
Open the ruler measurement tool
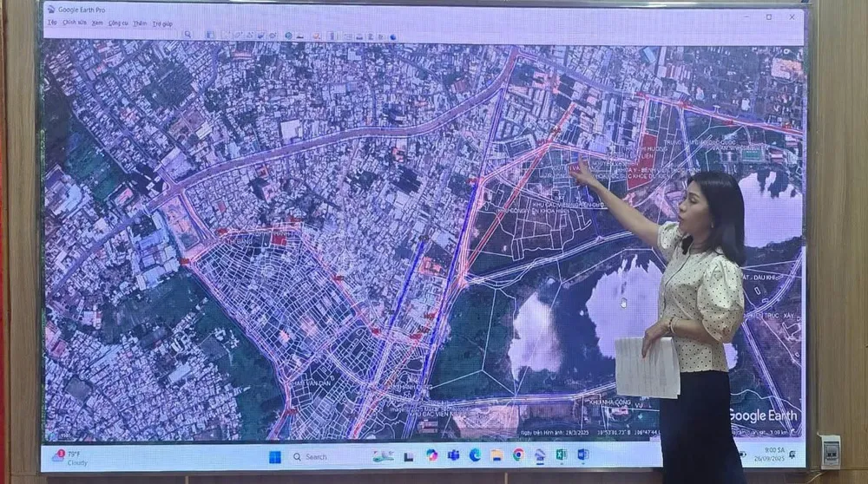[332, 36]
